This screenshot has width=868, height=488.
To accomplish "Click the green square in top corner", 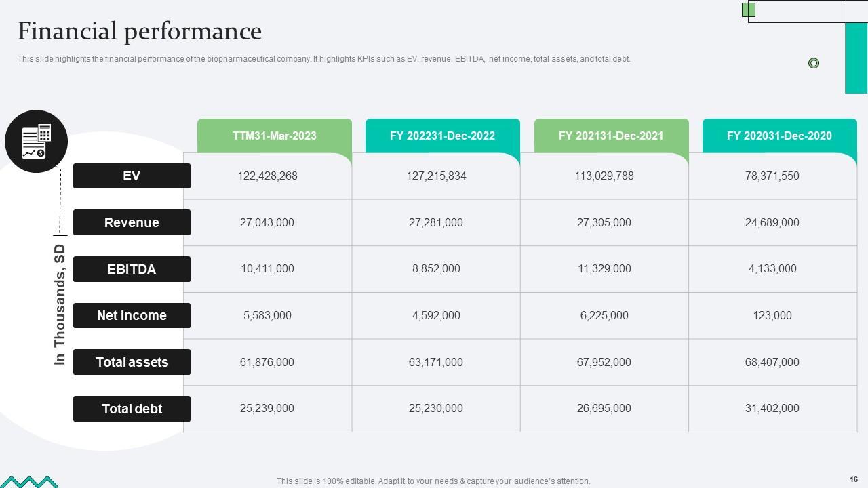I will [x=748, y=9].
